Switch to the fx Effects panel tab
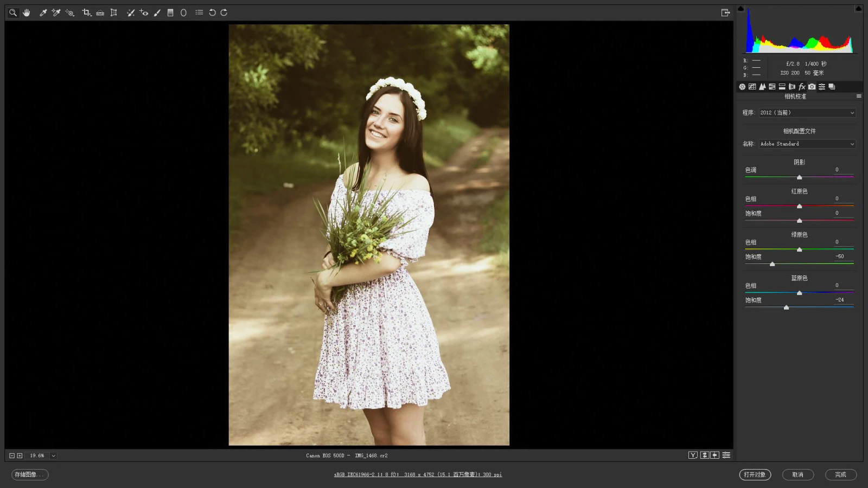This screenshot has width=868, height=488. click(802, 87)
